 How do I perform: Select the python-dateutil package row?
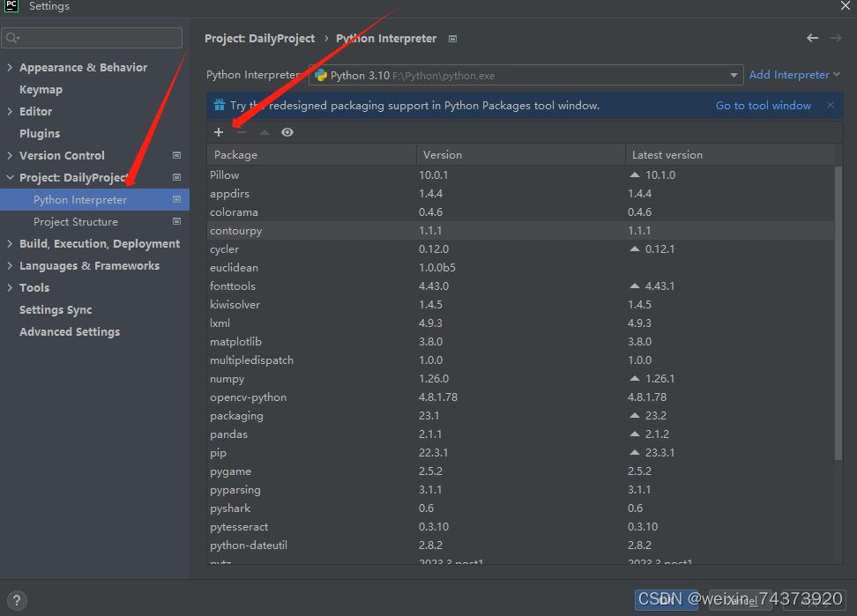click(521, 545)
